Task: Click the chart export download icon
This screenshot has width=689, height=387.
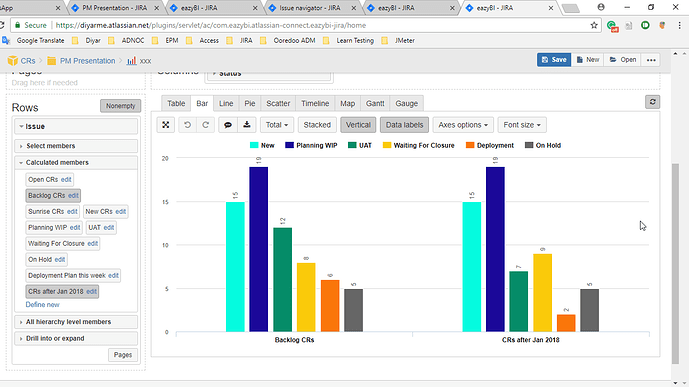Action: [x=247, y=125]
